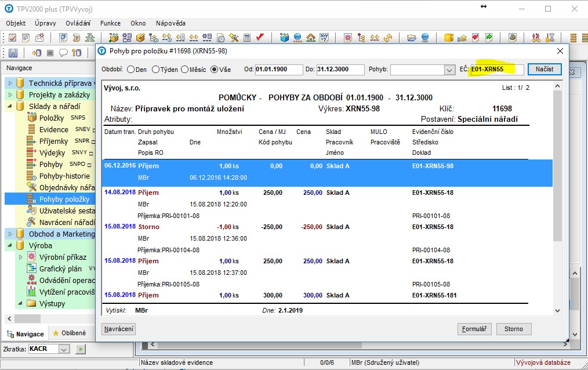Expand Obchod a Marketing tree node
This screenshot has height=370, width=588.
tap(10, 234)
